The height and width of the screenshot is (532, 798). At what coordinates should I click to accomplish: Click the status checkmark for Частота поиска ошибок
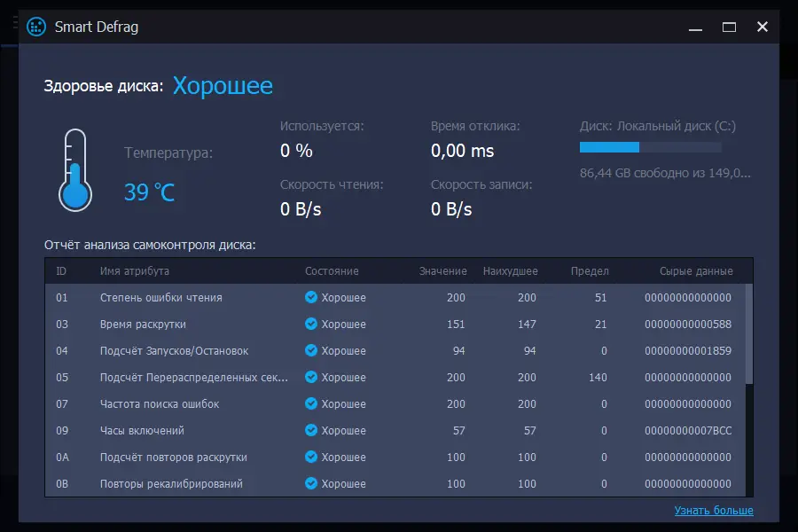(x=311, y=404)
